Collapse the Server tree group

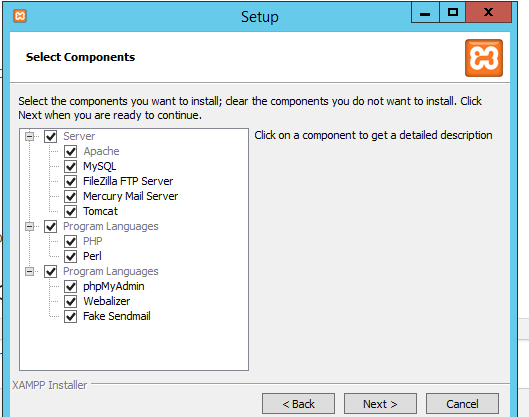coord(30,137)
